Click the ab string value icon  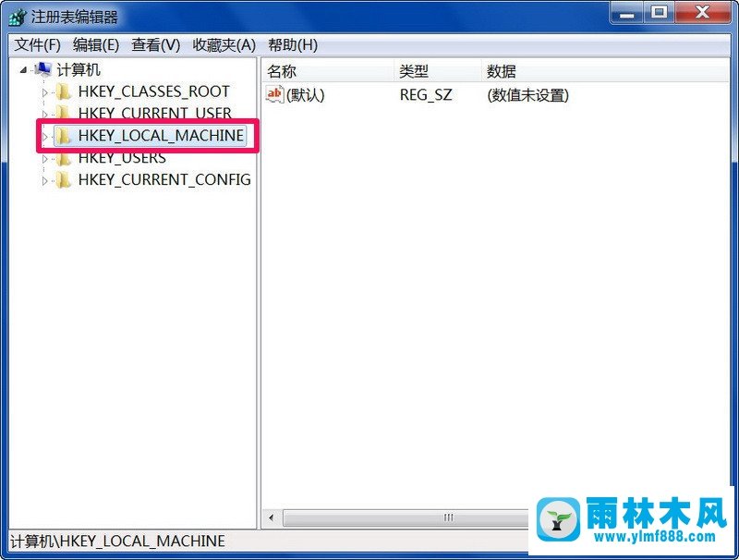click(274, 94)
